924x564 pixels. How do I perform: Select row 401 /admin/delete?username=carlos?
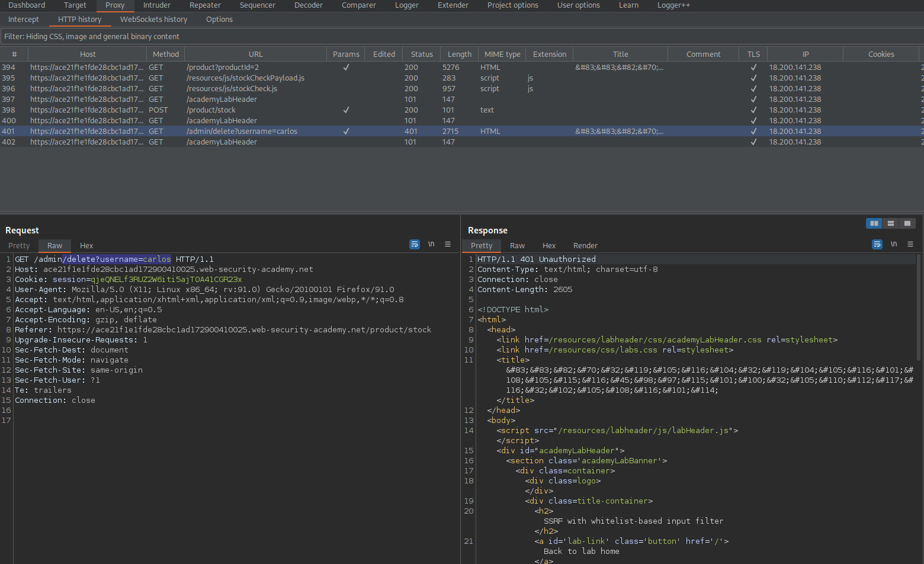pos(462,132)
